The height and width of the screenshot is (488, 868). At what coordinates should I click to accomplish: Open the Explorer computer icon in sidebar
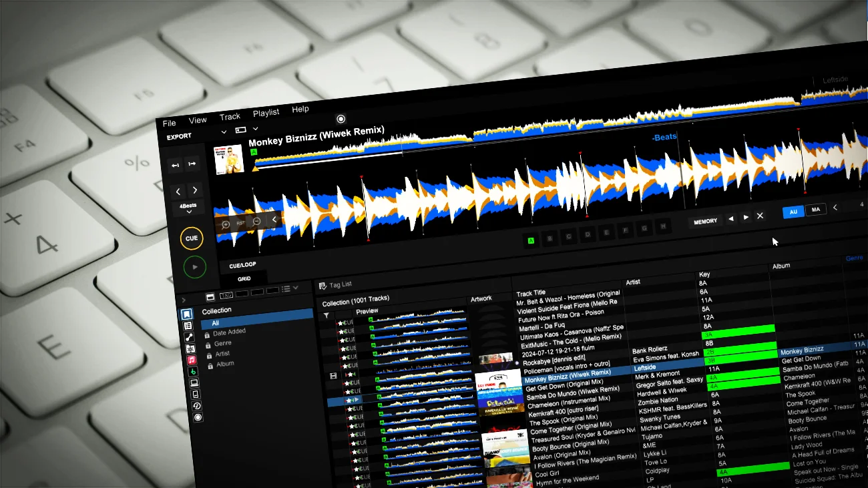click(x=194, y=383)
